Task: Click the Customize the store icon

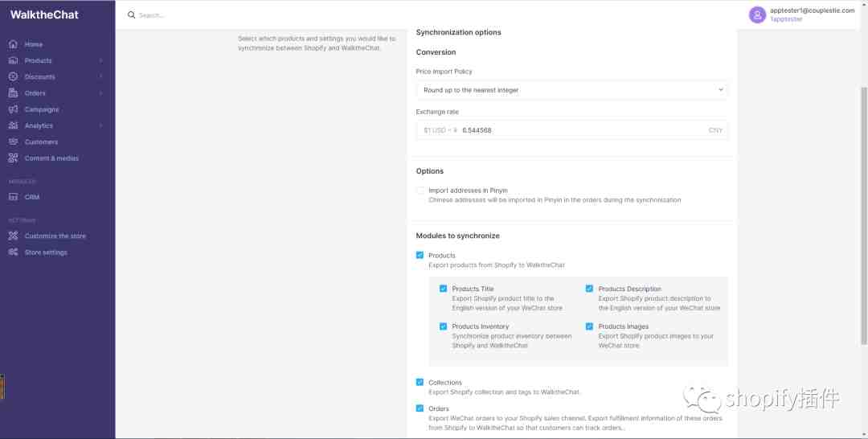Action: coord(14,236)
